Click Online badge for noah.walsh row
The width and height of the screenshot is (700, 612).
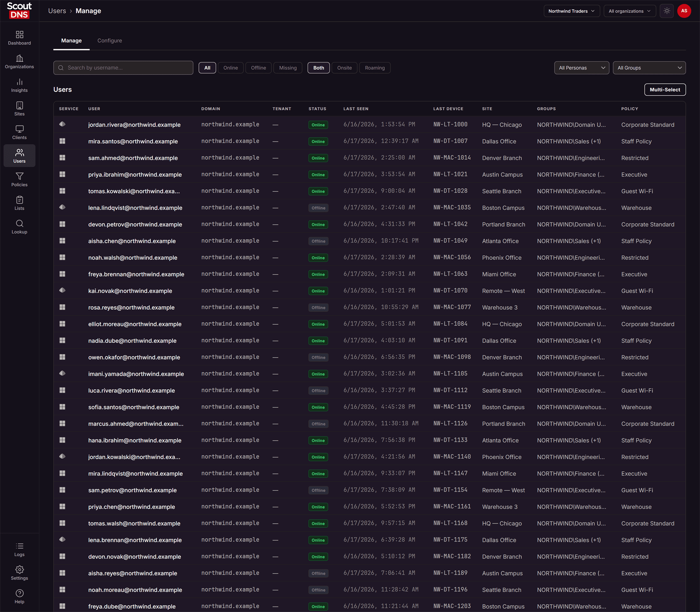[318, 258]
